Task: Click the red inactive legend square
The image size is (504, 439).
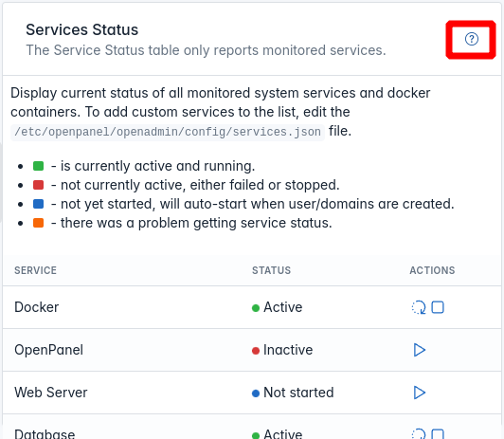Action: tap(38, 185)
